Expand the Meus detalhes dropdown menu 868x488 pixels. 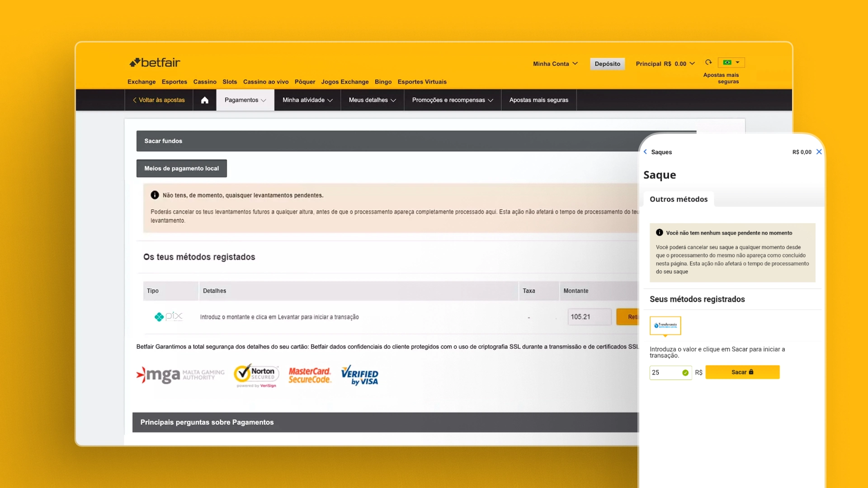pyautogui.click(x=372, y=100)
